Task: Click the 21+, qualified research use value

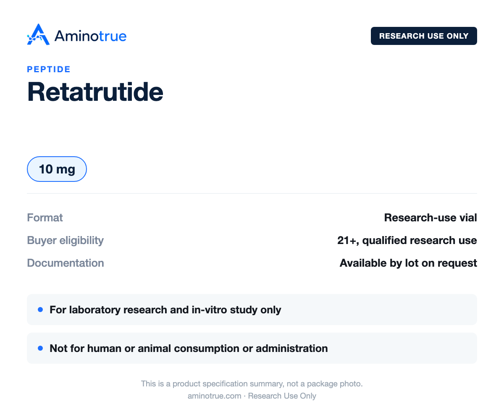Action: point(407,240)
